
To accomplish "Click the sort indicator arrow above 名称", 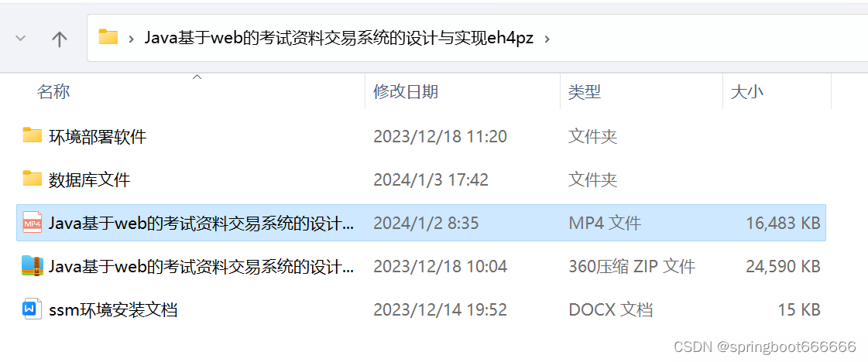I will coord(197,78).
